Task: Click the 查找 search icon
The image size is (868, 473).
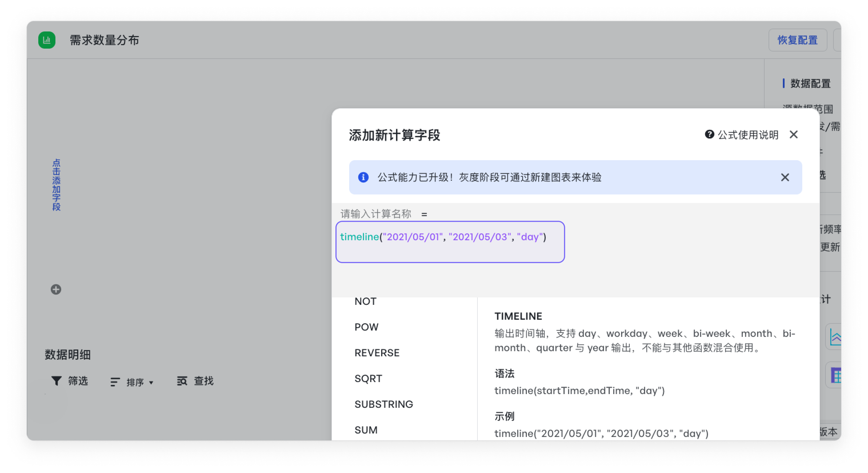Action: pos(182,381)
